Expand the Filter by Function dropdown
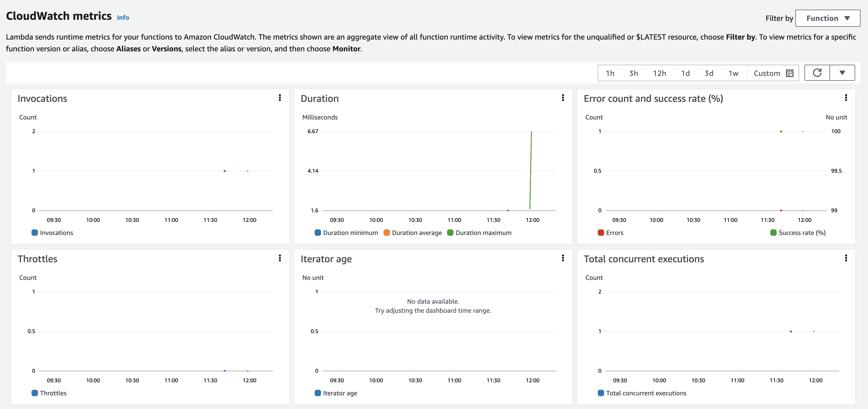Viewport: 868px width, 409px height. coord(828,18)
